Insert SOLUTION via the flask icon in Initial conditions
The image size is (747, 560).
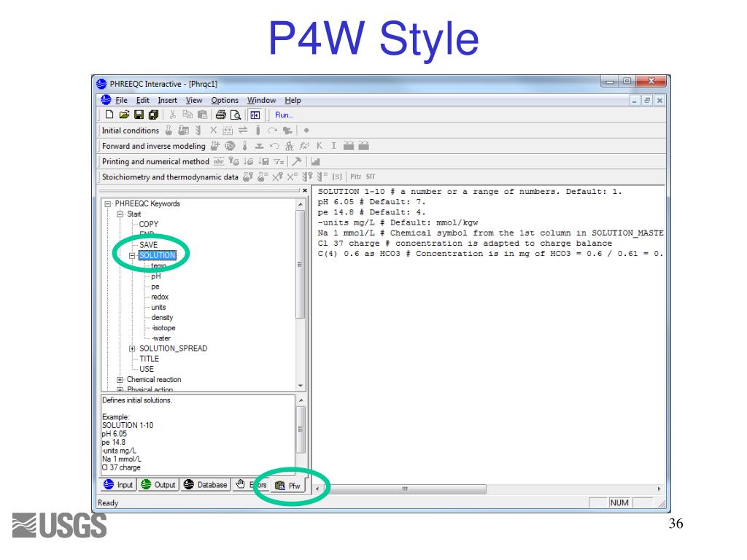click(169, 130)
